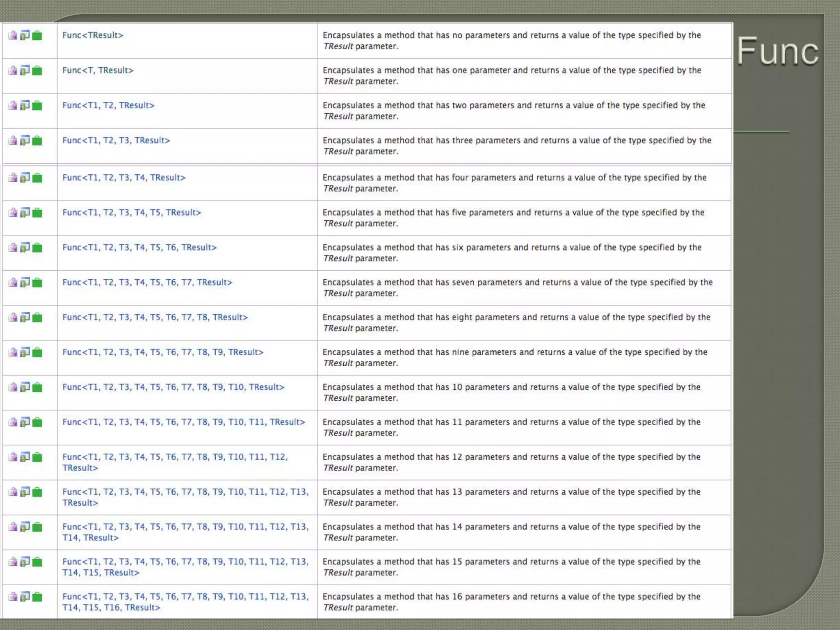Screen dimensions: 840x630
Task: Click the portable library icon in the Func<TResult> row
Action: coord(25,35)
